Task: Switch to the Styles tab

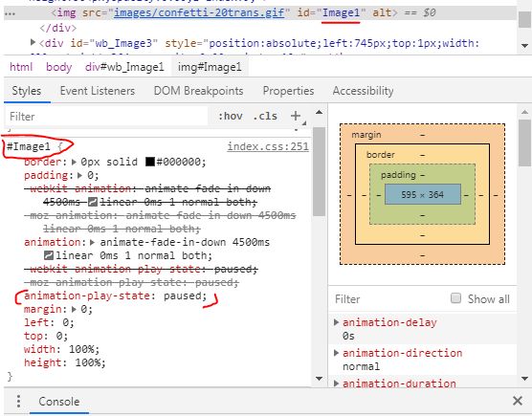Action: pyautogui.click(x=27, y=91)
